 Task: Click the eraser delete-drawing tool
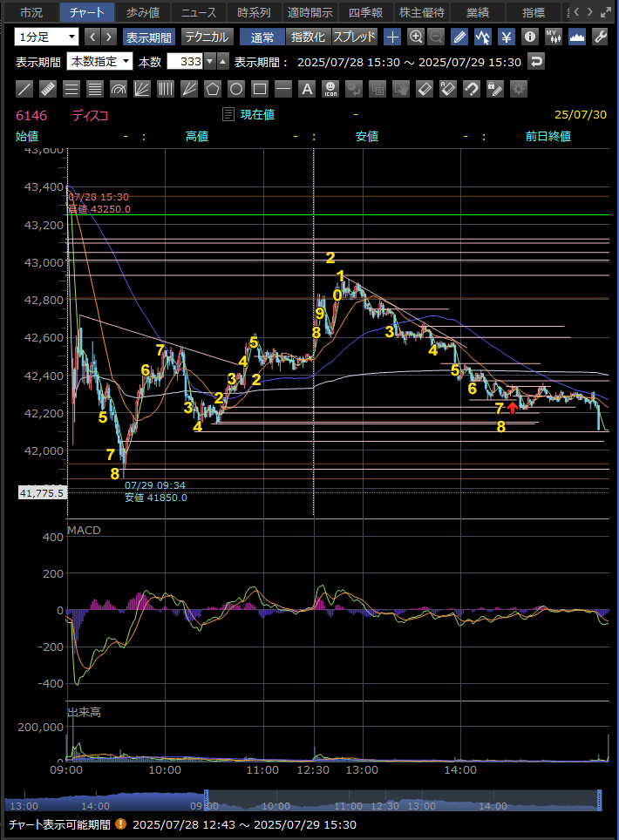pos(425,89)
